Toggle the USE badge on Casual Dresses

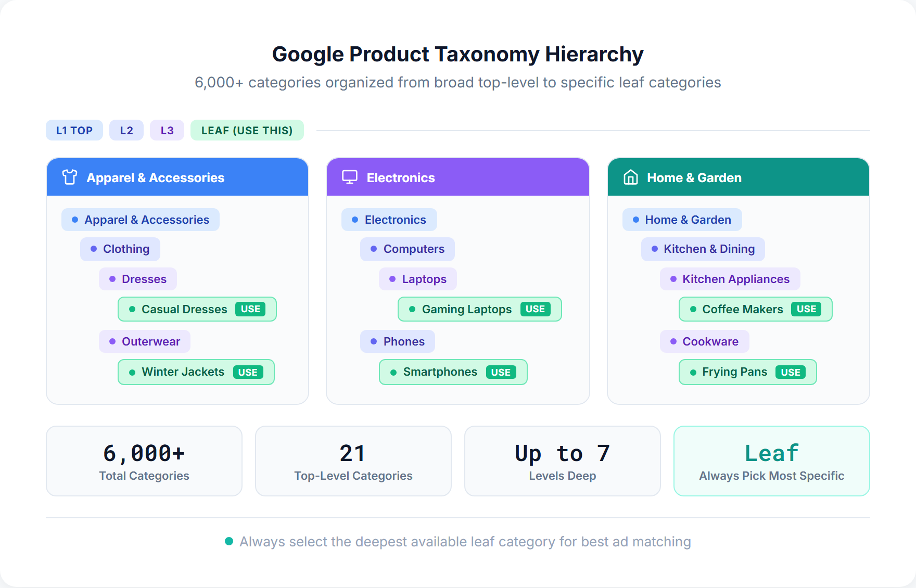coord(251,309)
